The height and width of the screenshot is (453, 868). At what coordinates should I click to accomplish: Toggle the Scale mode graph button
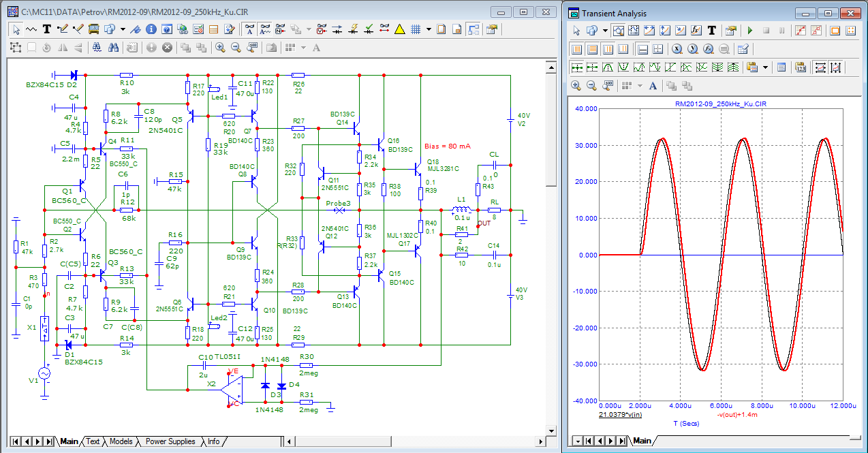click(619, 31)
